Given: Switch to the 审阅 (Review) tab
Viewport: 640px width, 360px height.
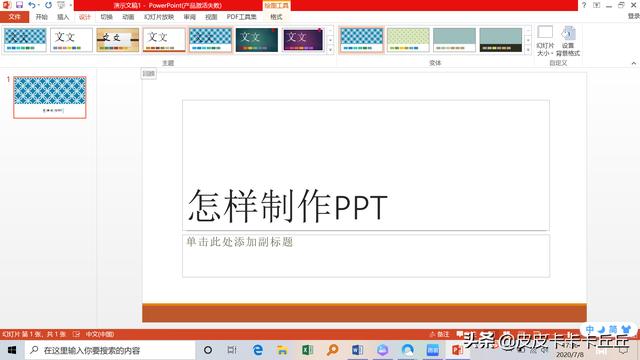Looking at the screenshot, I should pos(189,17).
